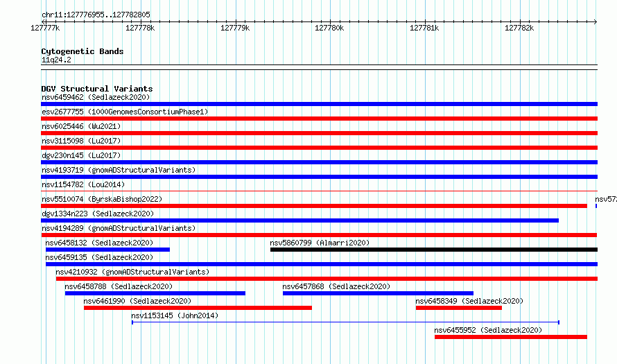
Task: Select the esv2677755 (1000GenomesConsortiumPhase1) label
Action: pyautogui.click(x=125, y=112)
